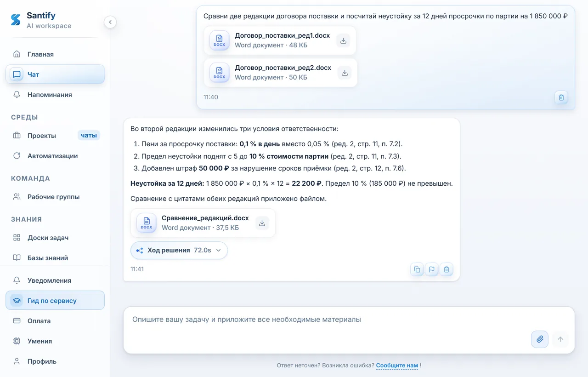
Task: Click the DOCX icon of Сравнение_редакций.docx
Action: [x=147, y=223]
